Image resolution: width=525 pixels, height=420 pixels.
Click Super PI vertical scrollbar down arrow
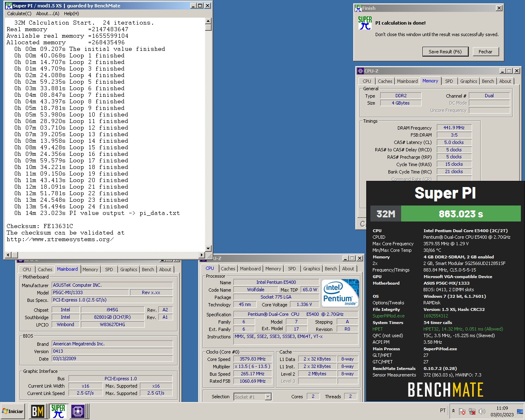pos(208,248)
